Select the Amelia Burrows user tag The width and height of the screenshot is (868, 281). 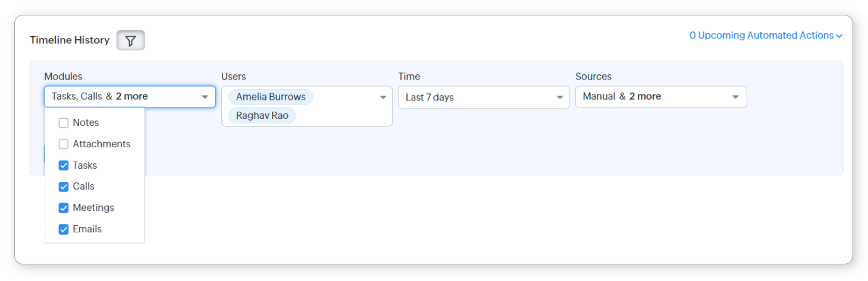271,97
